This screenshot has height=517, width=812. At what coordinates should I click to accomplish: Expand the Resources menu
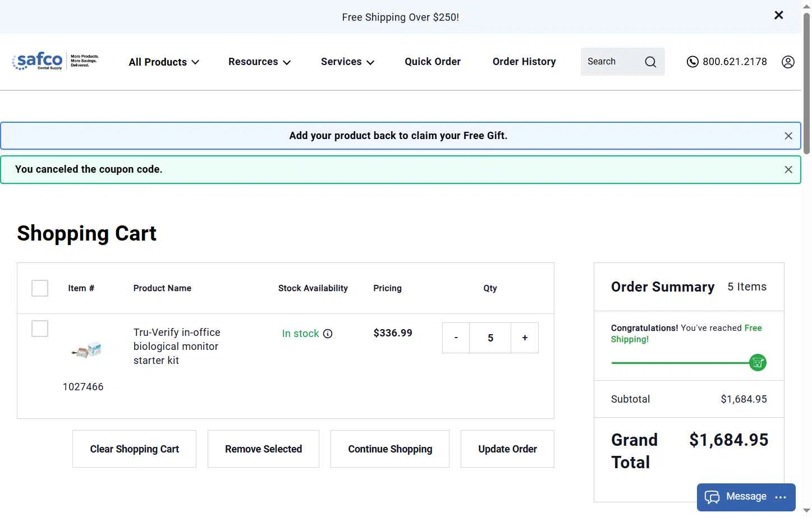tap(259, 62)
